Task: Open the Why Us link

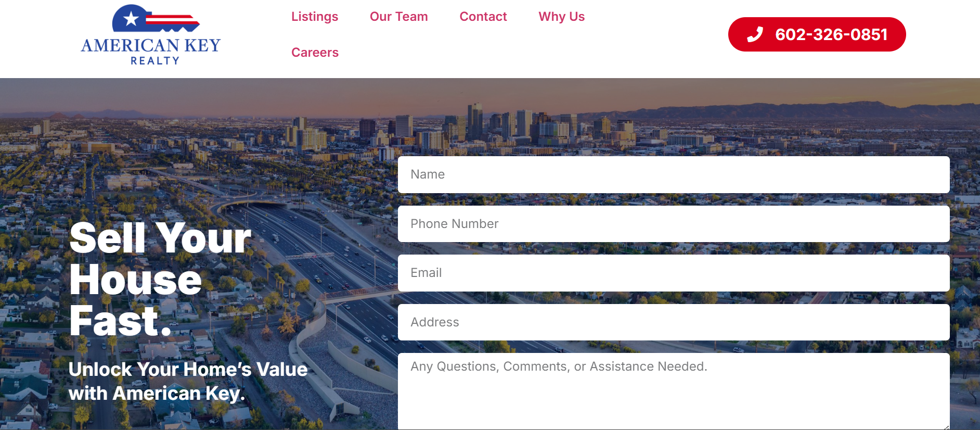Action: click(562, 17)
